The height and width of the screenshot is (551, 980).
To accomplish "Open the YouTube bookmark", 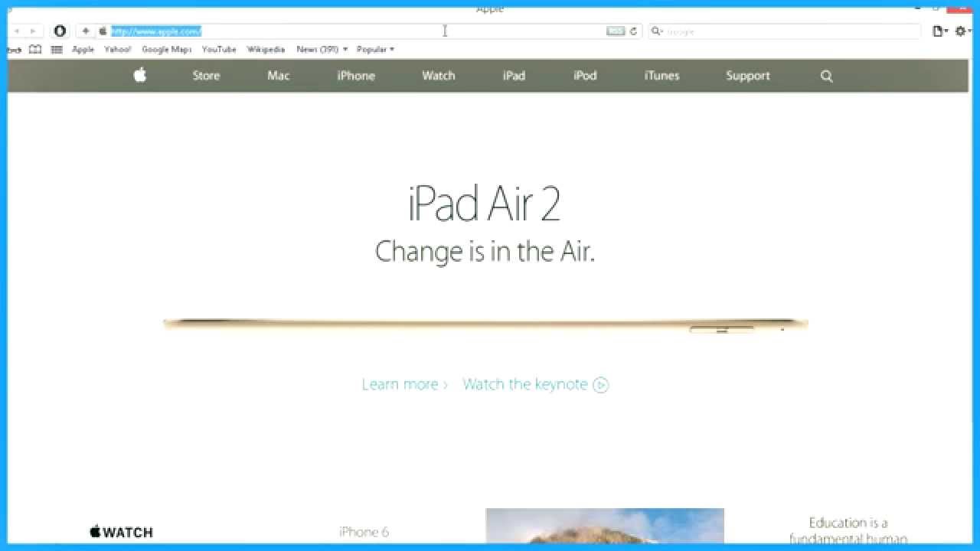I will [x=219, y=49].
